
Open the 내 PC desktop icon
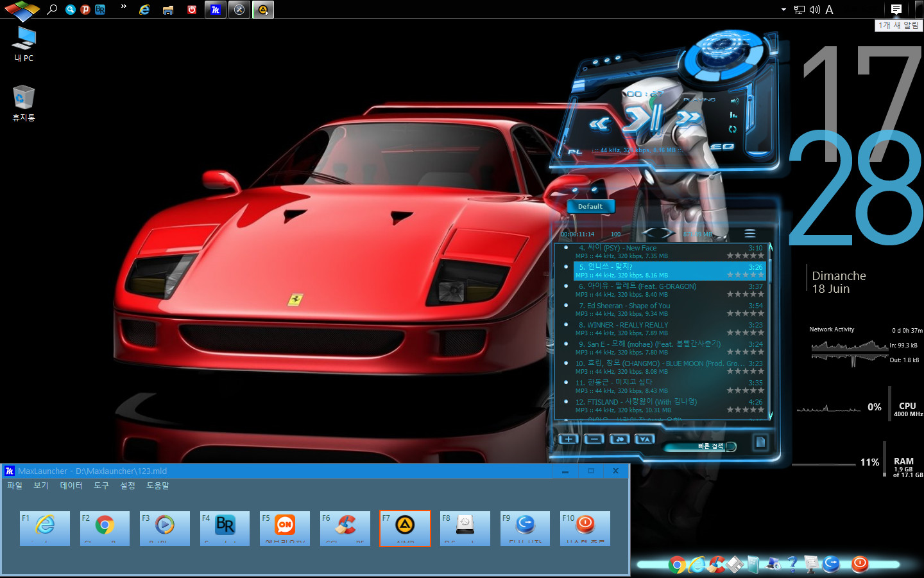(24, 44)
